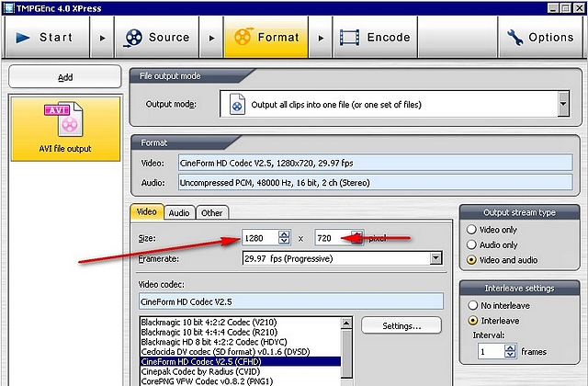Screen dimensions: 588x386
Task: Click the Audio format summary field
Action: pyautogui.click(x=375, y=182)
